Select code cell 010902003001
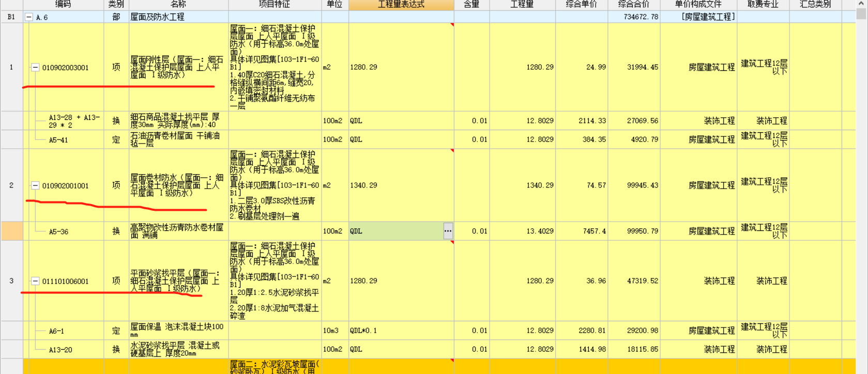 click(65, 68)
